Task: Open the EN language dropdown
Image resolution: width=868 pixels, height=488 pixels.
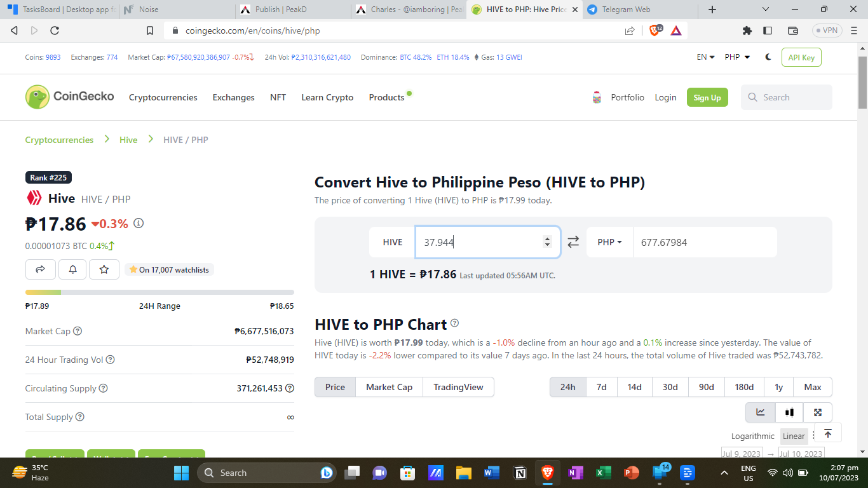Action: tap(705, 57)
